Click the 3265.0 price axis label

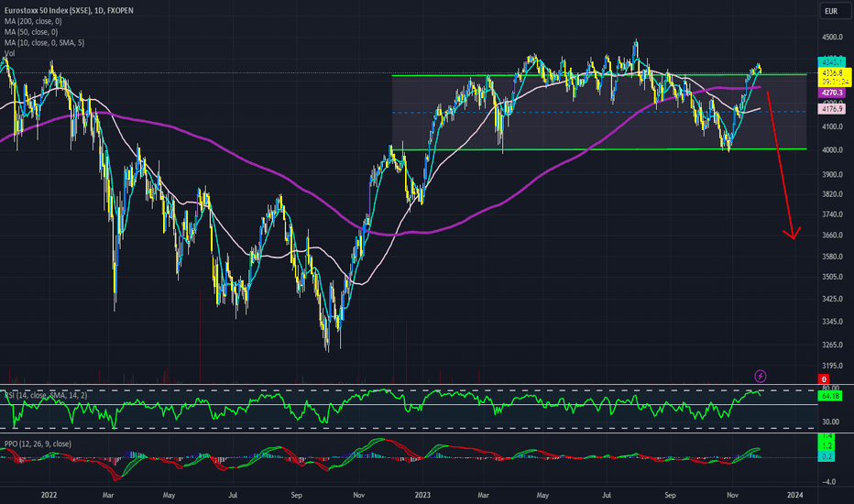tap(833, 345)
